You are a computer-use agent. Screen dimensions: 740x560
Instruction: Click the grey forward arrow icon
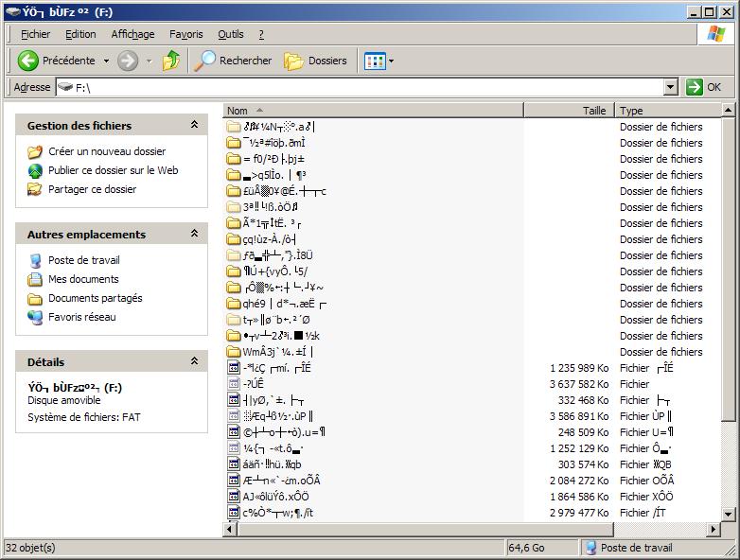(x=128, y=61)
